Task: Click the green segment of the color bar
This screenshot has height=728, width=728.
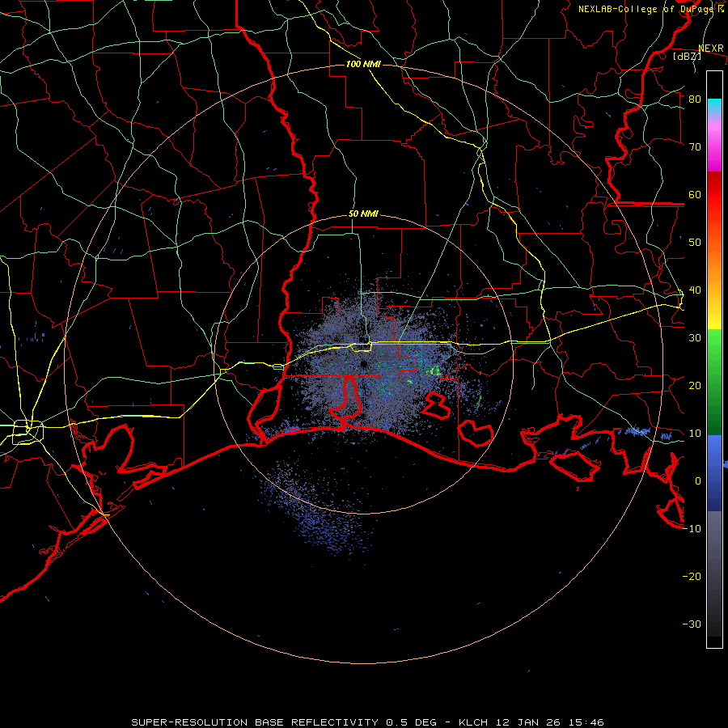Action: coord(714,382)
